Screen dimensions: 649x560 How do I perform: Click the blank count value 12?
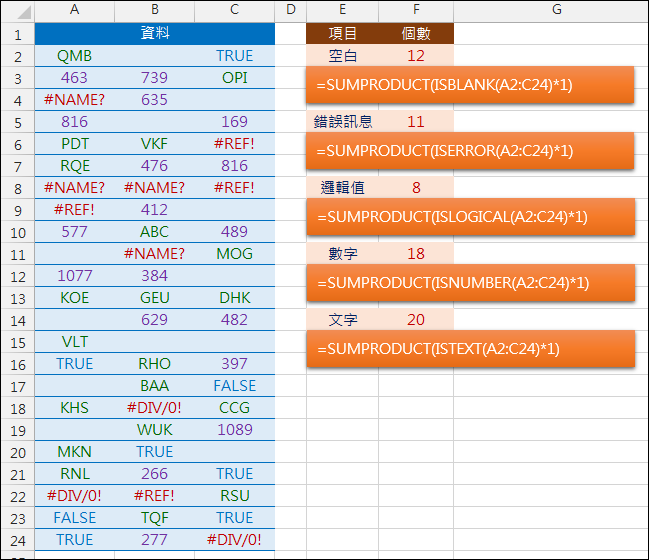click(416, 55)
